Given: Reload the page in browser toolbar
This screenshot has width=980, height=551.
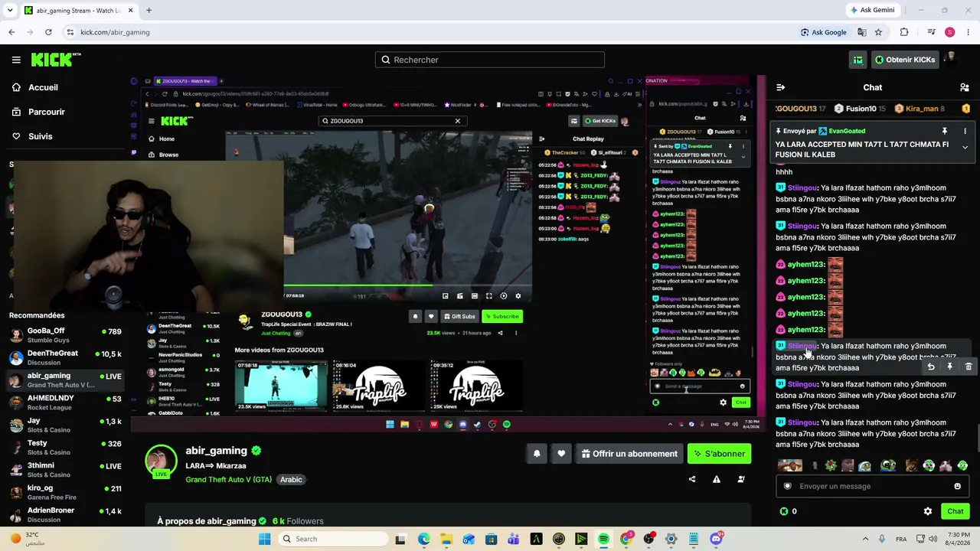Looking at the screenshot, I should click(x=48, y=32).
